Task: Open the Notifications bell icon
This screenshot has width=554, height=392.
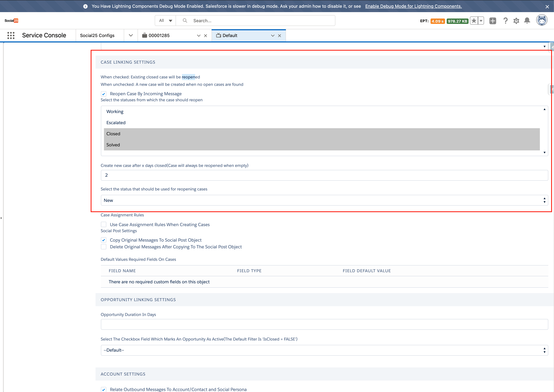Action: (527, 21)
